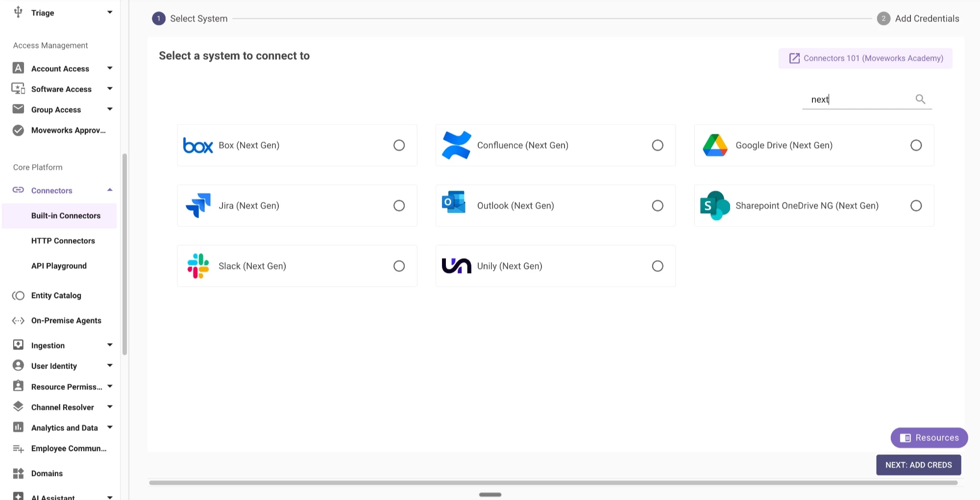The width and height of the screenshot is (980, 500).
Task: Click the Unily (Next Gen) label
Action: tap(510, 266)
